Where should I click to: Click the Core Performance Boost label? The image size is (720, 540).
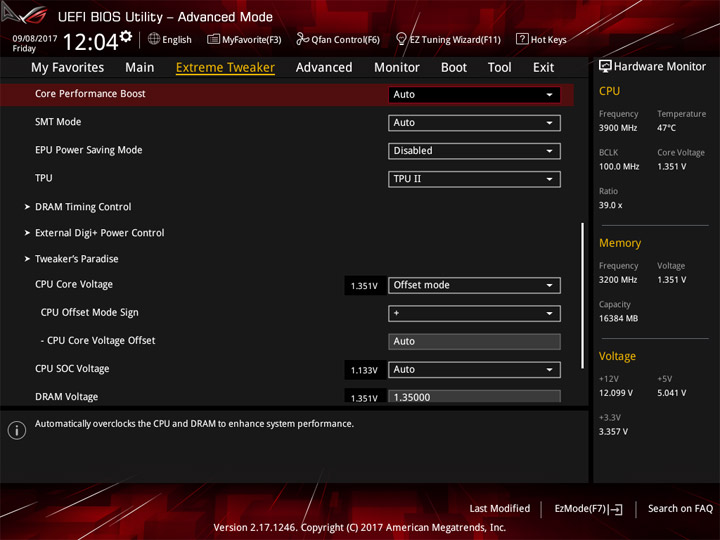[x=90, y=94]
